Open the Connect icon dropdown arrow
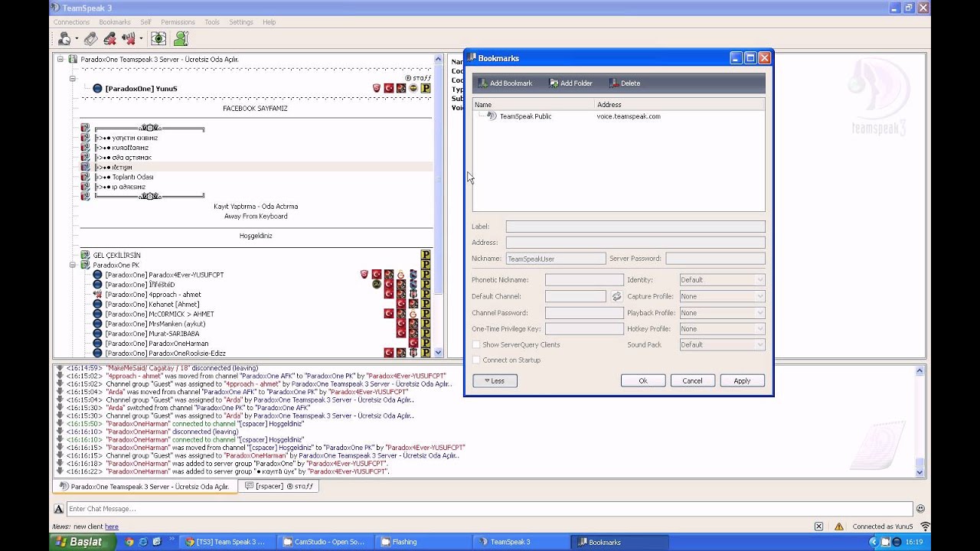The height and width of the screenshot is (551, 980). point(77,39)
